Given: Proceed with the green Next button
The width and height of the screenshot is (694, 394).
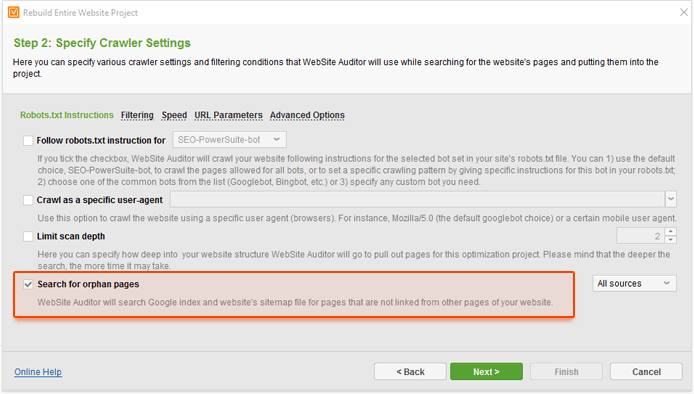Looking at the screenshot, I should 486,372.
